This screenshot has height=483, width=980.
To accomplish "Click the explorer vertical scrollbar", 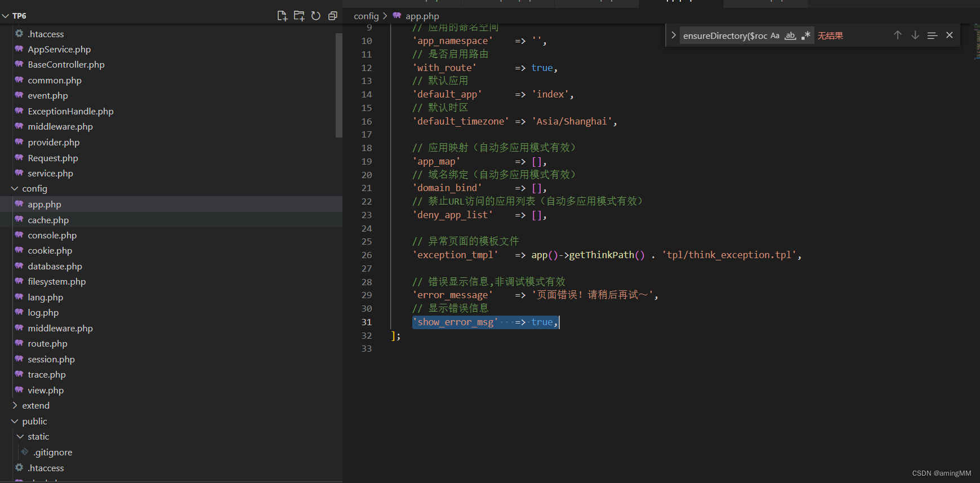I will coord(339,85).
